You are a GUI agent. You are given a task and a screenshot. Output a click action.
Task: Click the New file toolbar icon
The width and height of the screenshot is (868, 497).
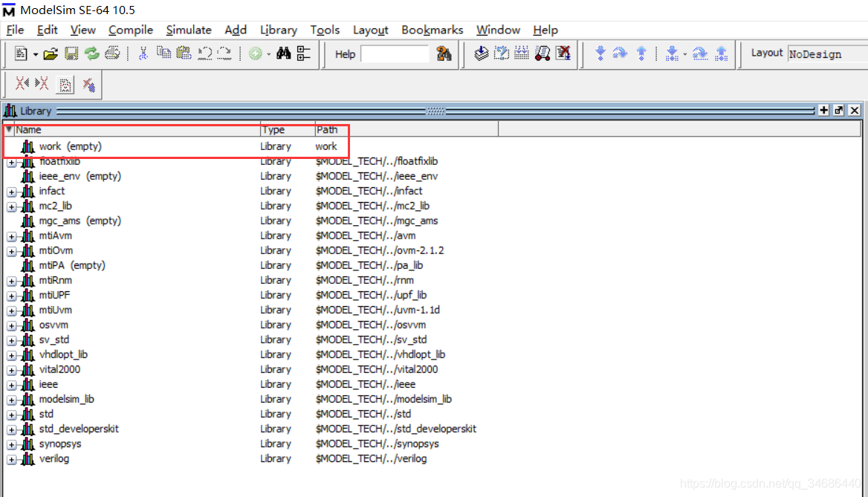[21, 53]
